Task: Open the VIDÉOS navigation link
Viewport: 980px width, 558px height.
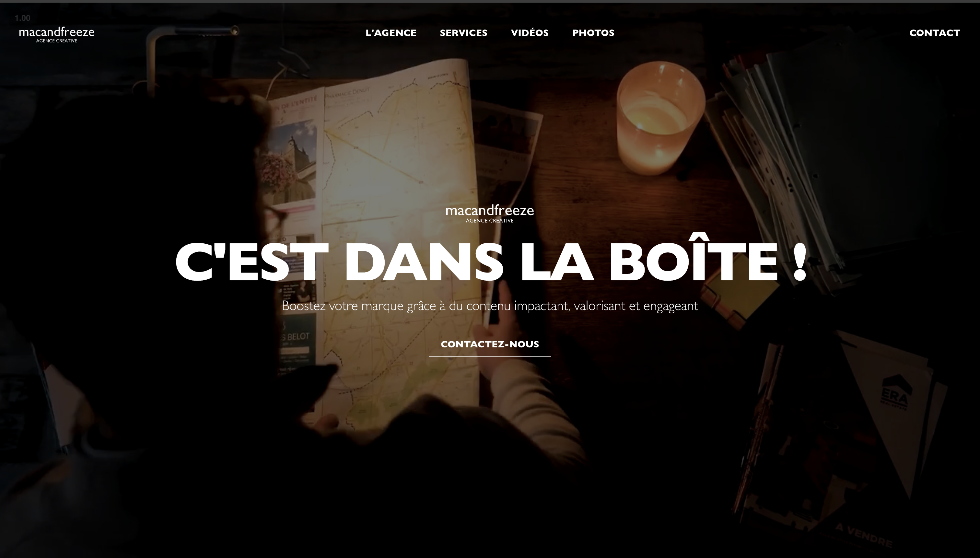Action: click(530, 33)
